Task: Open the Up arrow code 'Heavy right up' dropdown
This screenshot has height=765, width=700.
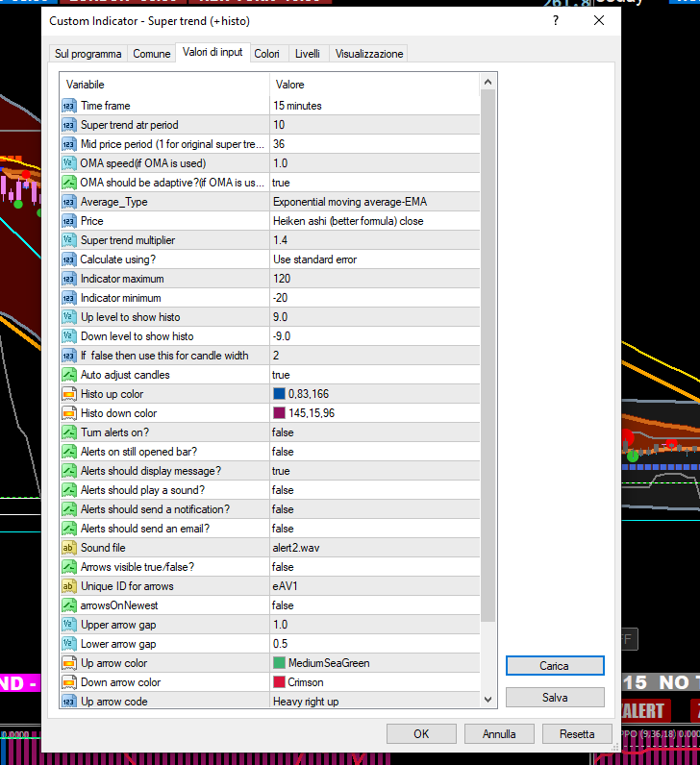Action: 375,702
